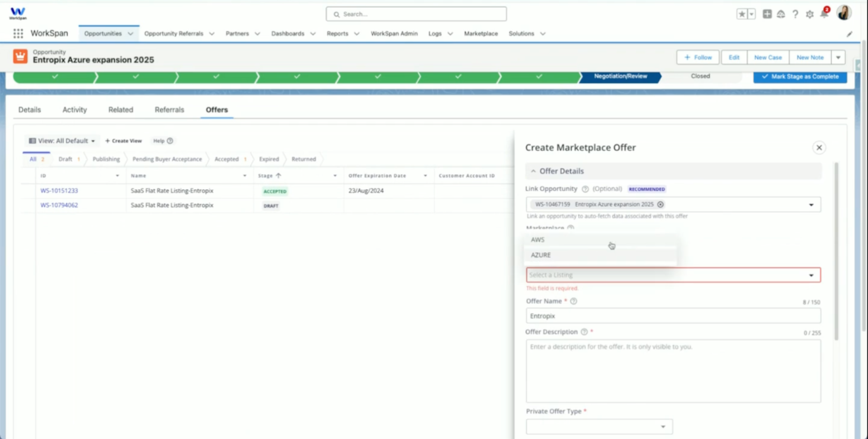Open offer link WS-10794062

[x=59, y=206]
